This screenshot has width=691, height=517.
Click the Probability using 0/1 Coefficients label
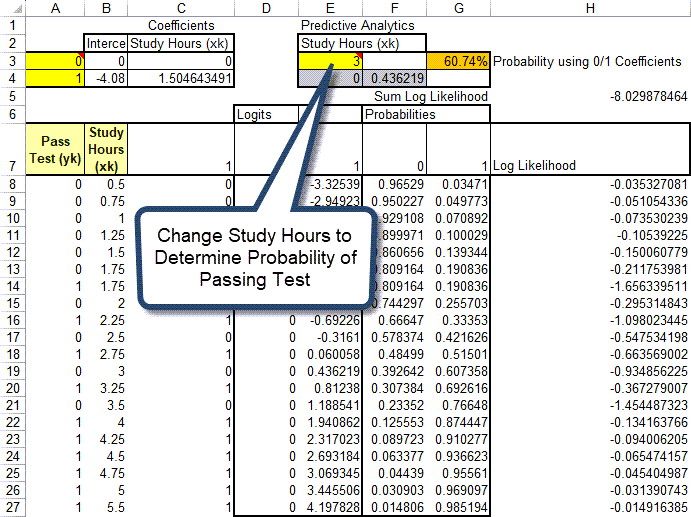pyautogui.click(x=587, y=61)
